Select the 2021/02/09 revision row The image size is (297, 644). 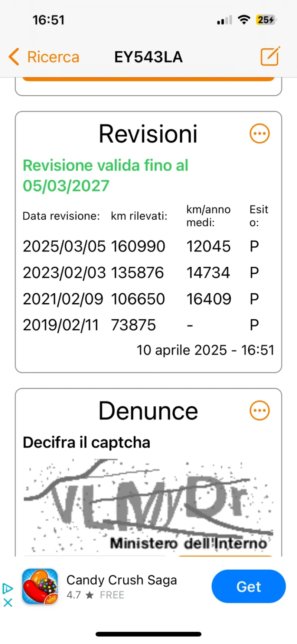coord(148,299)
